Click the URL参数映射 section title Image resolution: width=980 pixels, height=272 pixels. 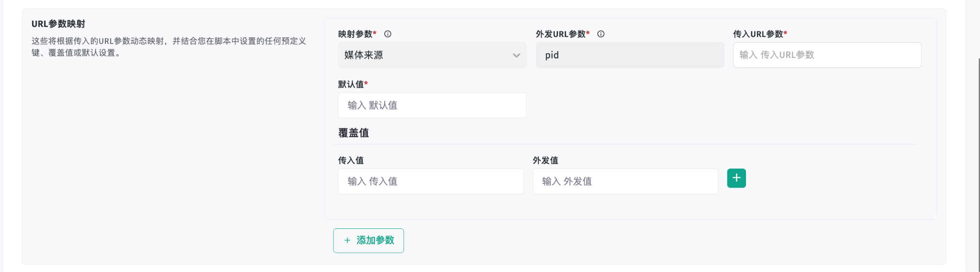tap(58, 24)
